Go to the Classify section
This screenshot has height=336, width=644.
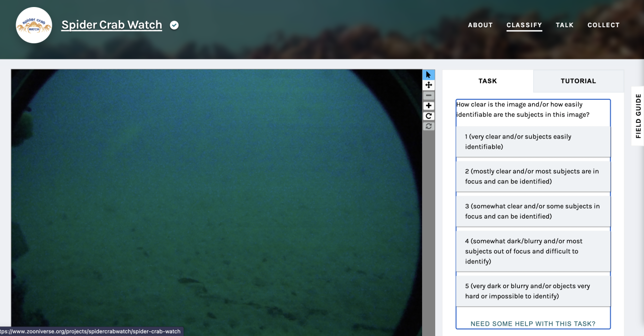(x=524, y=25)
